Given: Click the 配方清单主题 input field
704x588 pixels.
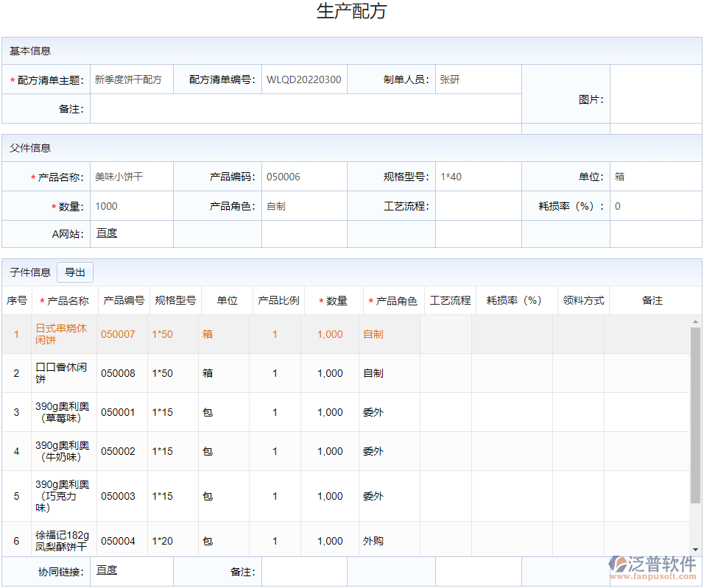Looking at the screenshot, I should [131, 79].
